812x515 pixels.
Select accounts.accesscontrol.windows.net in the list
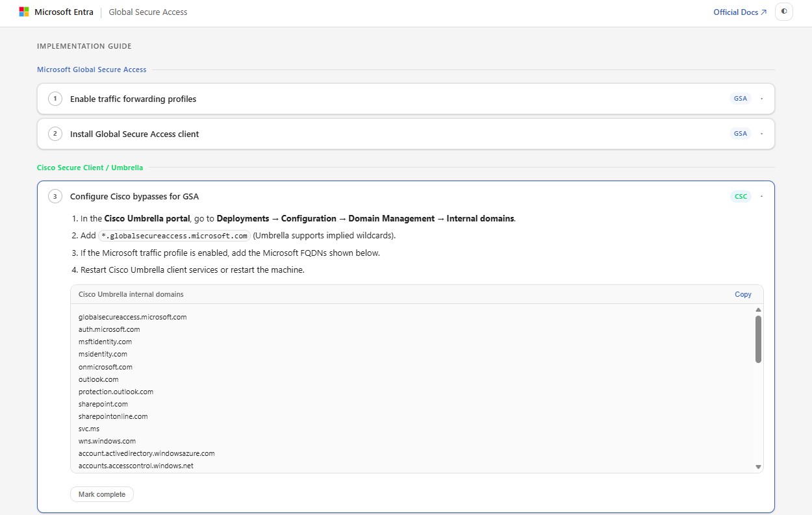[x=136, y=466]
